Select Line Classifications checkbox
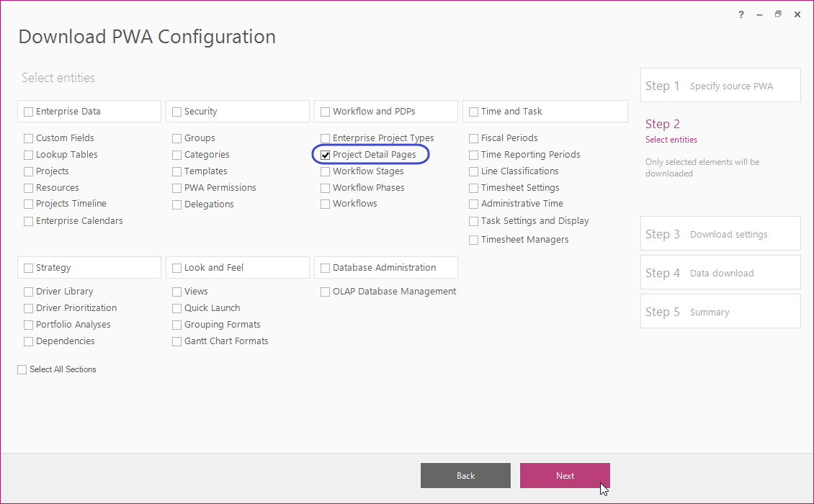 tap(473, 172)
